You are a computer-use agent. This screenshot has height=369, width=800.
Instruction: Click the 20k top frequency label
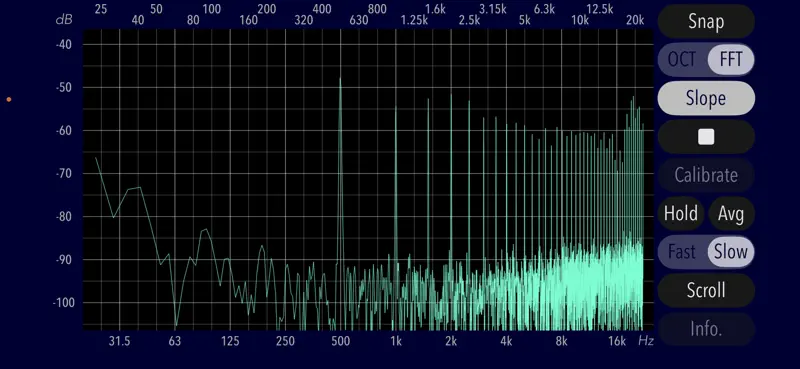(x=635, y=20)
